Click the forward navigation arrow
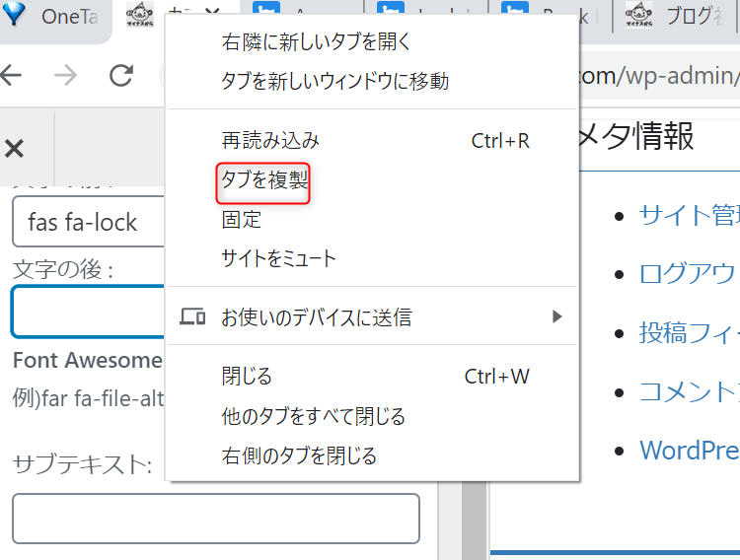The height and width of the screenshot is (560, 740). [x=65, y=75]
